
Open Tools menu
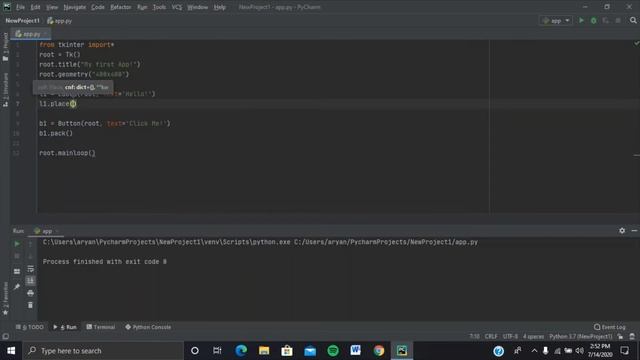click(x=159, y=7)
